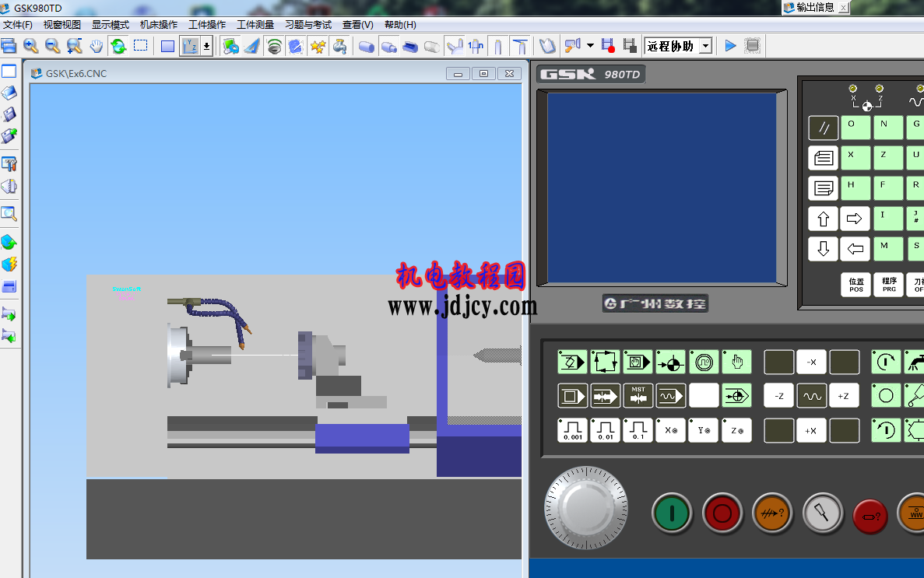Click the -Z jog direction key

point(778,396)
